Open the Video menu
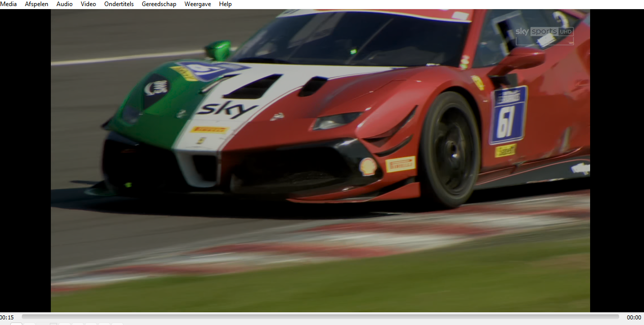This screenshot has width=644, height=325. tap(88, 4)
